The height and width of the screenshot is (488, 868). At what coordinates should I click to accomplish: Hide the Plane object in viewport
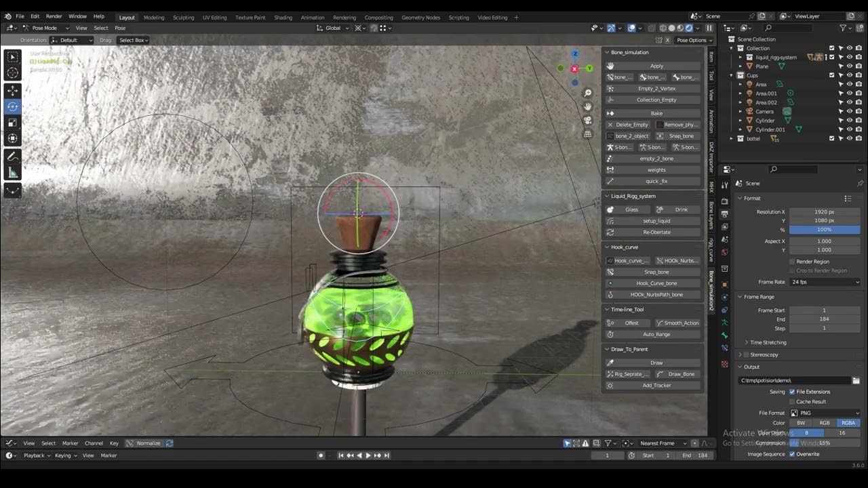850,66
